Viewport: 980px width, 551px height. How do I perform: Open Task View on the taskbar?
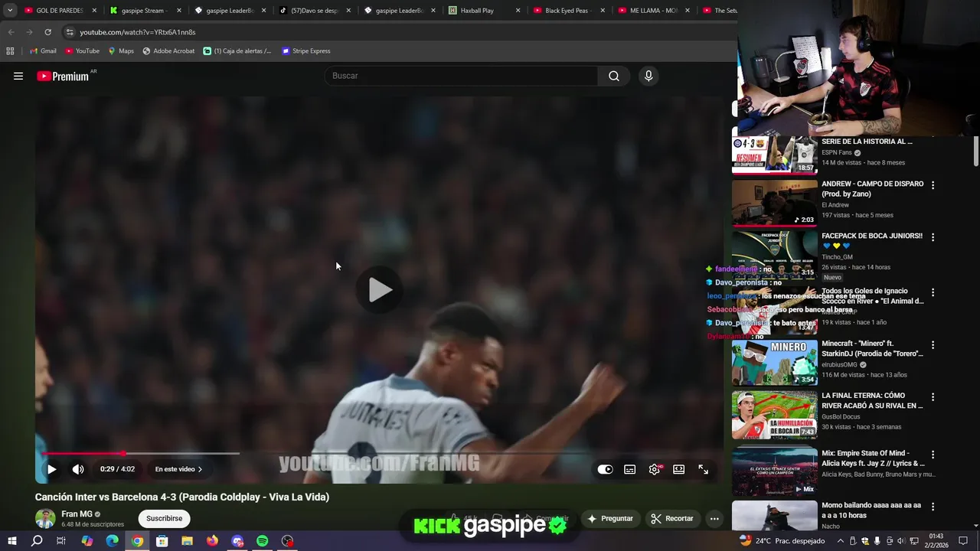pos(61,541)
